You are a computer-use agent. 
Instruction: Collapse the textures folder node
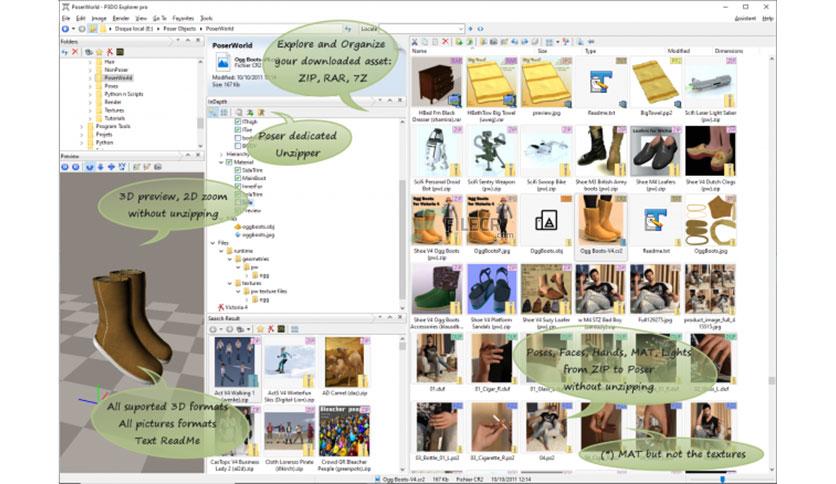(230, 283)
